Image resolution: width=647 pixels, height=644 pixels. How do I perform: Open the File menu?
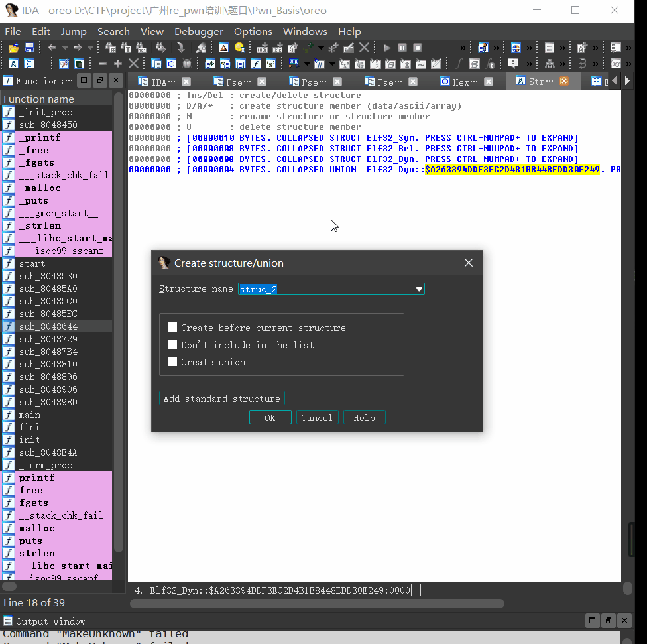(x=13, y=31)
